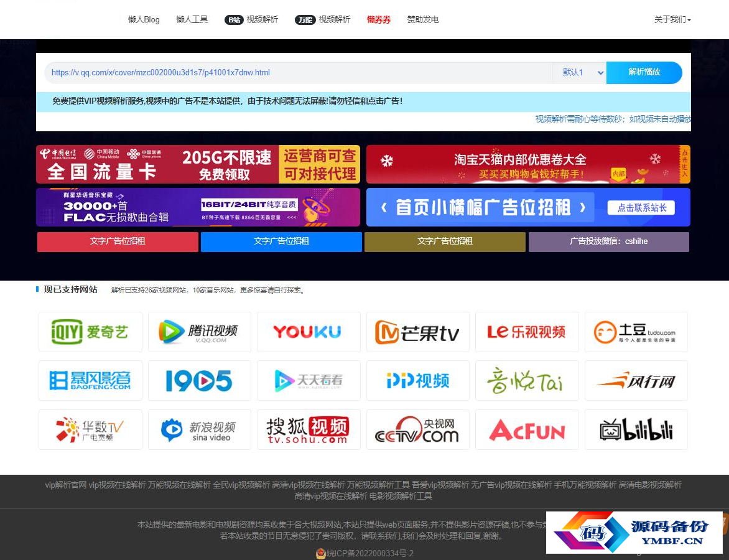Click the 点击联系站长 button

(x=641, y=207)
